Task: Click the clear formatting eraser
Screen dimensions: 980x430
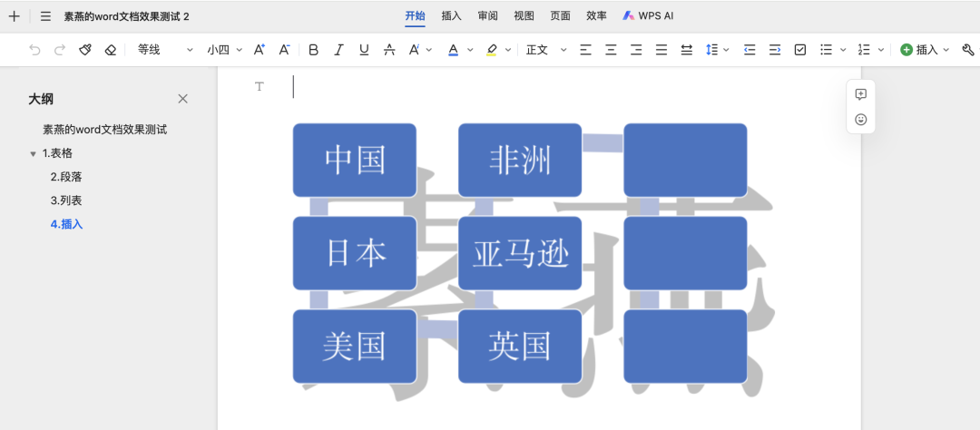Action: coord(111,50)
